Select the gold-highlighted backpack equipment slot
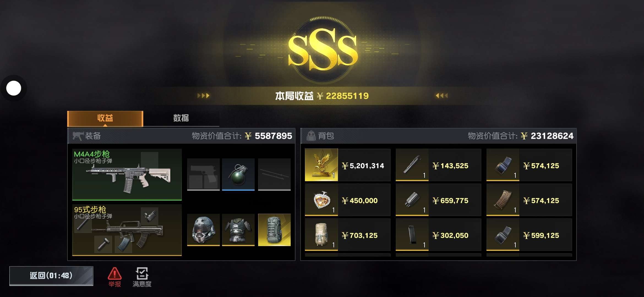The height and width of the screenshot is (297, 644). coord(274,230)
